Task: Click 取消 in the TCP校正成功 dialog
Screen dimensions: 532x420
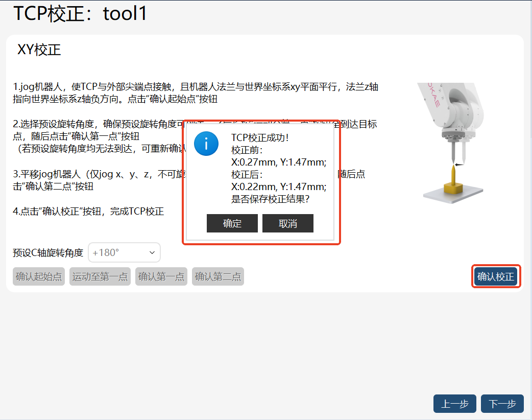Action: click(288, 223)
